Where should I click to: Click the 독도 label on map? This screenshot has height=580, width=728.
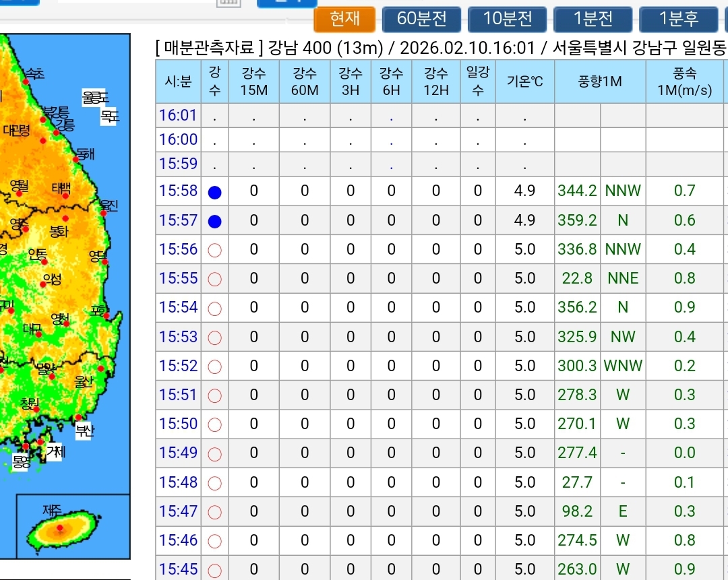tap(109, 117)
